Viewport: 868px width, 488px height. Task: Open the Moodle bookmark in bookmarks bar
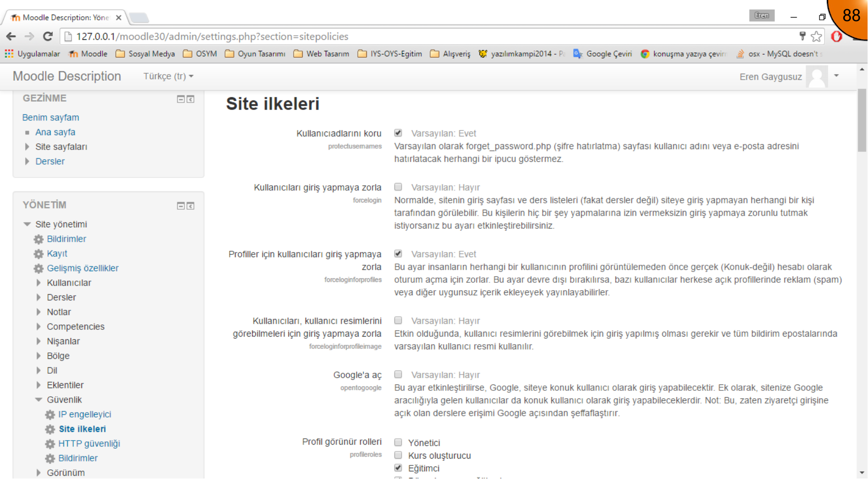(88, 54)
